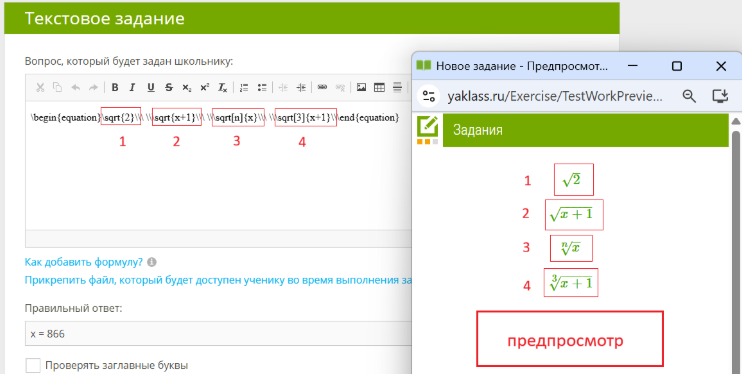
Task: Insert a bulleted list
Action: pyautogui.click(x=262, y=88)
